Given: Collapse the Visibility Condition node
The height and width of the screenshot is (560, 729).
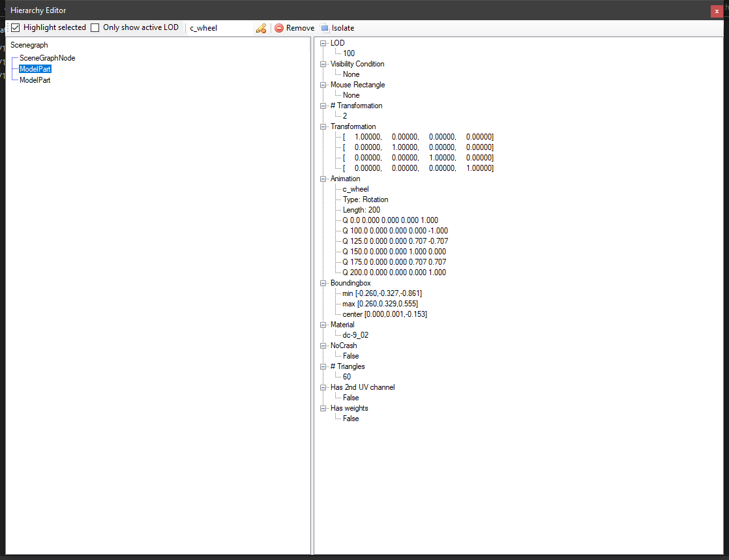Looking at the screenshot, I should click(x=323, y=64).
